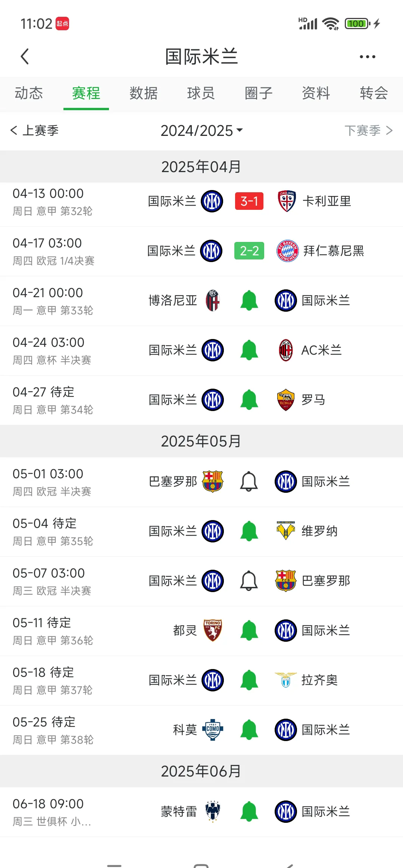Open the 2024/2025 season dropdown
This screenshot has width=403, height=868.
pos(201,131)
